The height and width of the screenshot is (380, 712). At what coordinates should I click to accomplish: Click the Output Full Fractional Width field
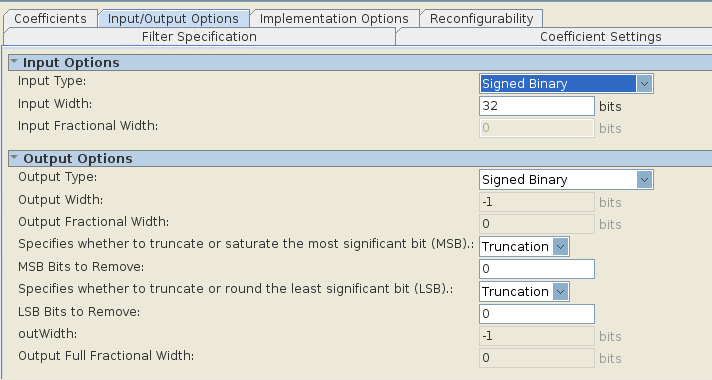(x=537, y=358)
